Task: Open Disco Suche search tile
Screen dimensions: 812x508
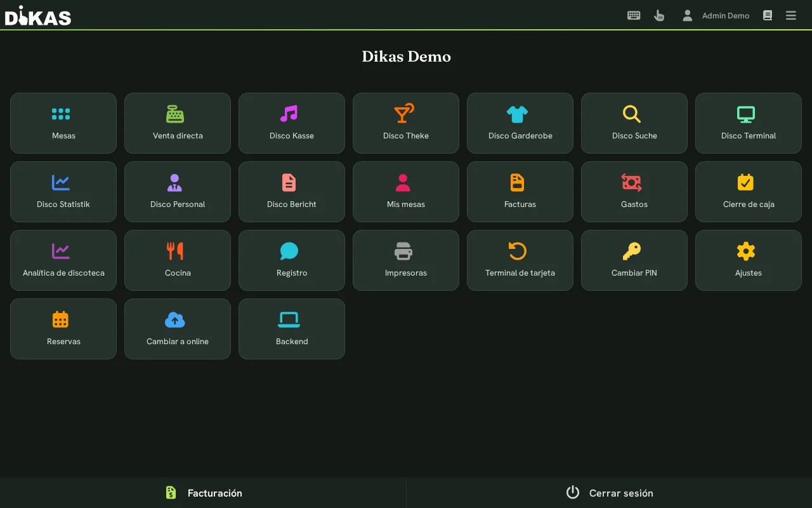Action: [634, 123]
